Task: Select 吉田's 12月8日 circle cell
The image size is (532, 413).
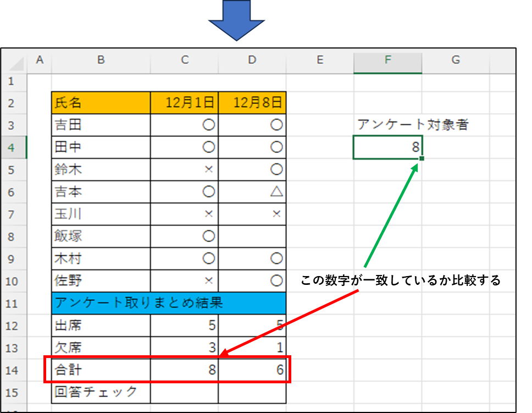Action: click(x=252, y=125)
